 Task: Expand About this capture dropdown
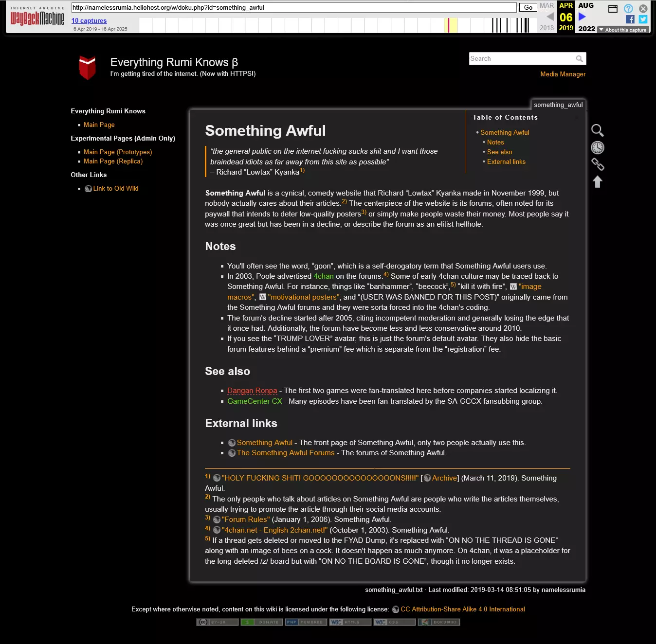pos(623,30)
